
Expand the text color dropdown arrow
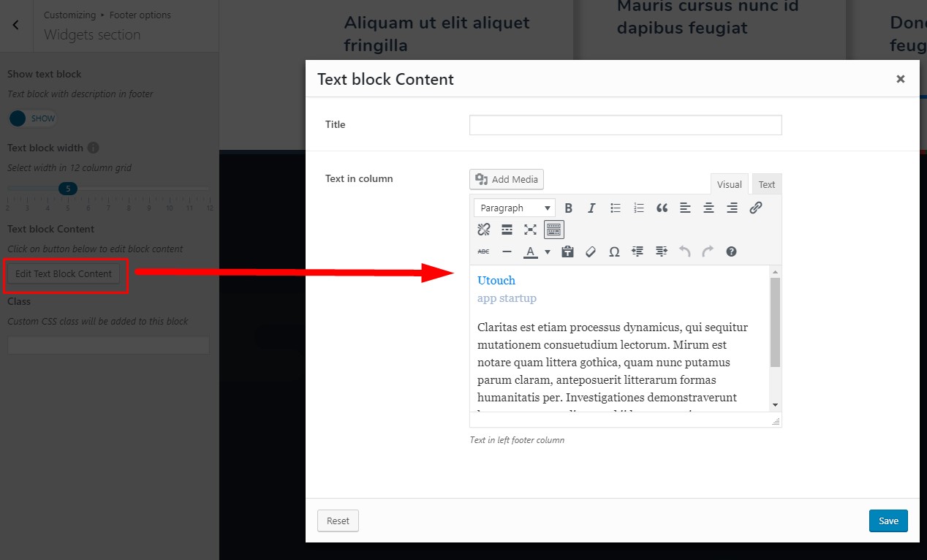pos(547,251)
